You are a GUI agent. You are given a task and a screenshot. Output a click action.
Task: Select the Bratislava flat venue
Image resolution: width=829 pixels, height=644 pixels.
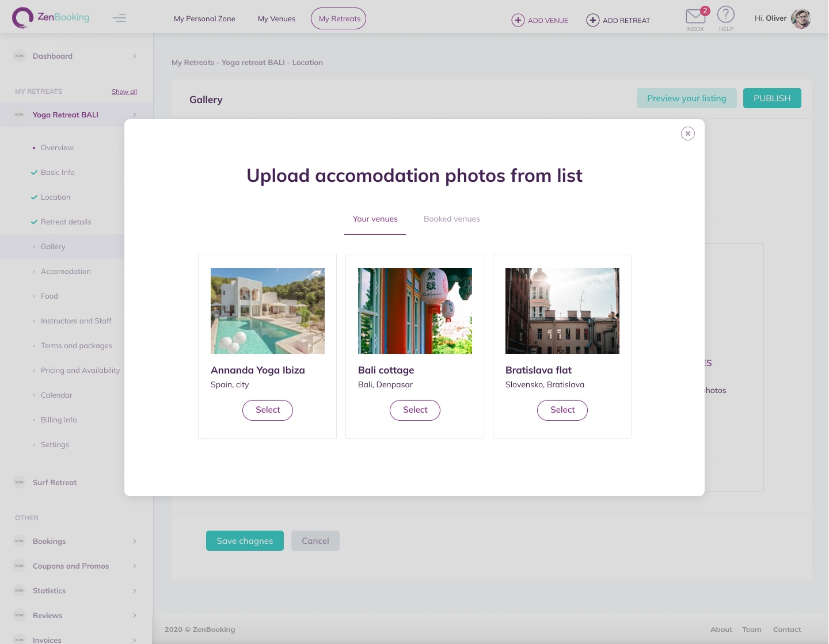tap(562, 410)
